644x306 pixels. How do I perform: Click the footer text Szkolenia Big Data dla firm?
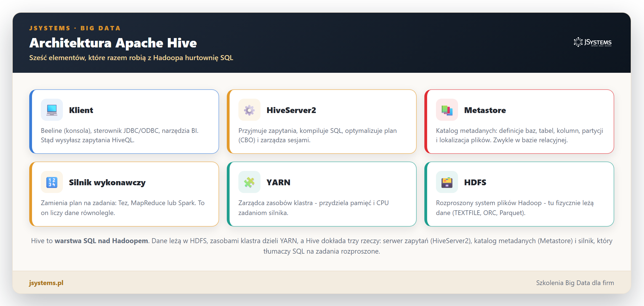tap(575, 283)
